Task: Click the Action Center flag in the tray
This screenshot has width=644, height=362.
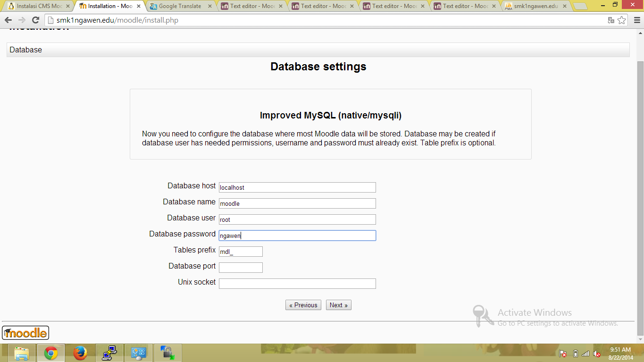Action: point(563,354)
